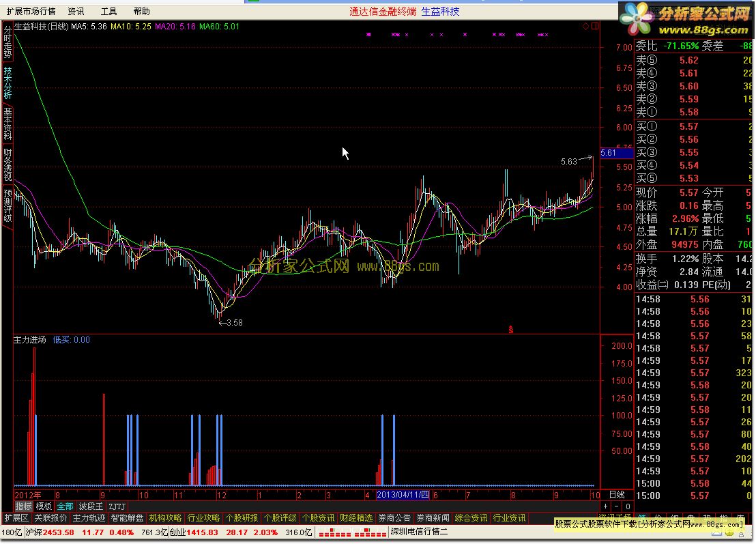Image resolution: width=756 pixels, height=544 pixels.
Task: Select the 模板 tab below chart
Action: click(x=44, y=506)
